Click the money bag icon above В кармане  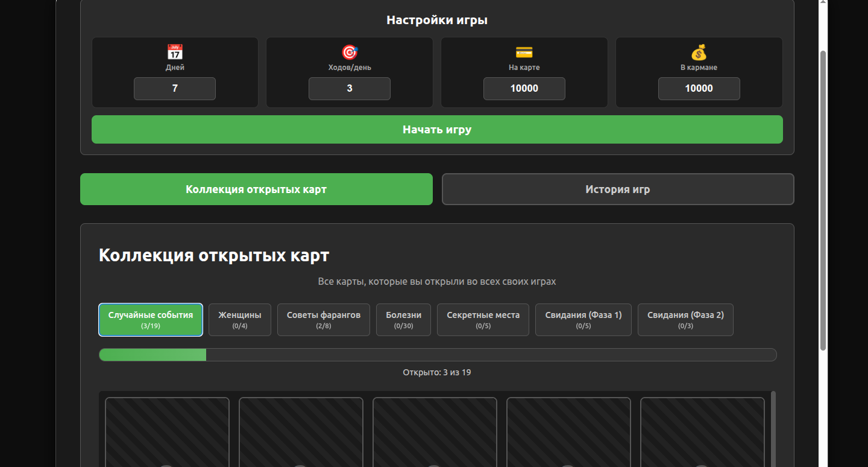pos(699,52)
